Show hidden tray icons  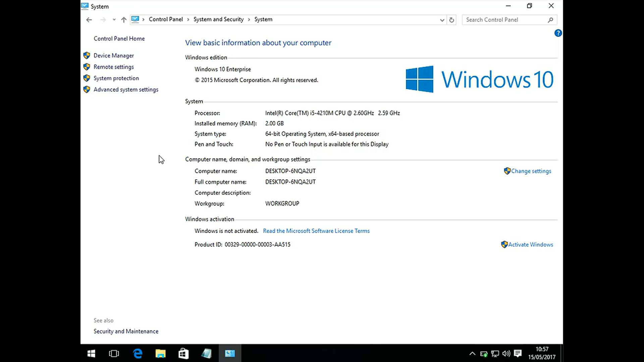(472, 353)
